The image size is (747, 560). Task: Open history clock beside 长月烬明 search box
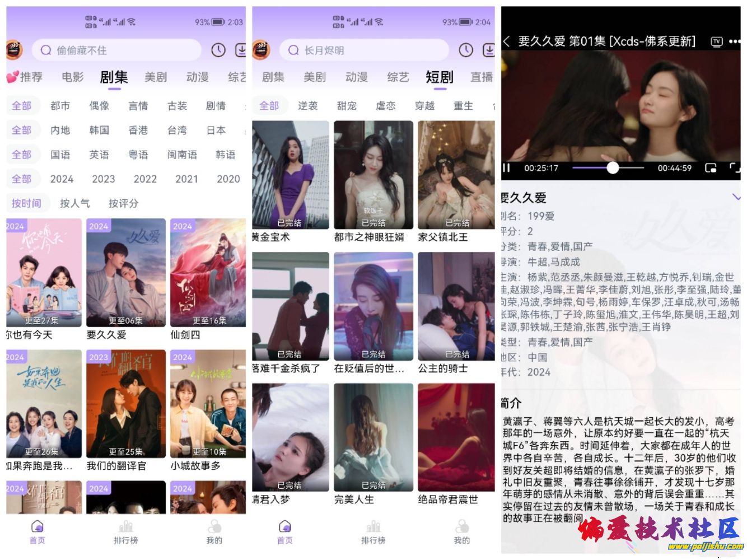tap(466, 50)
